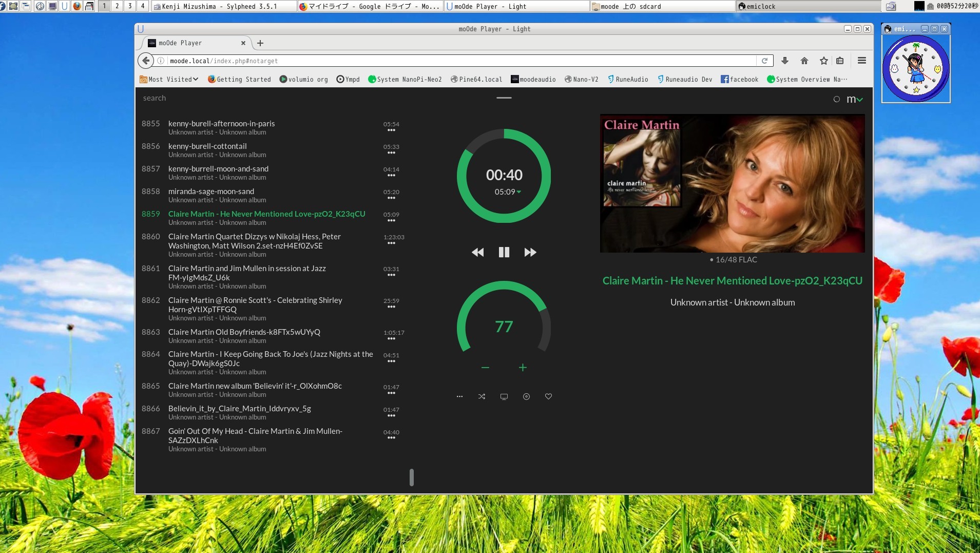Decrease volume with the minus button
The height and width of the screenshot is (553, 980).
coord(485,368)
